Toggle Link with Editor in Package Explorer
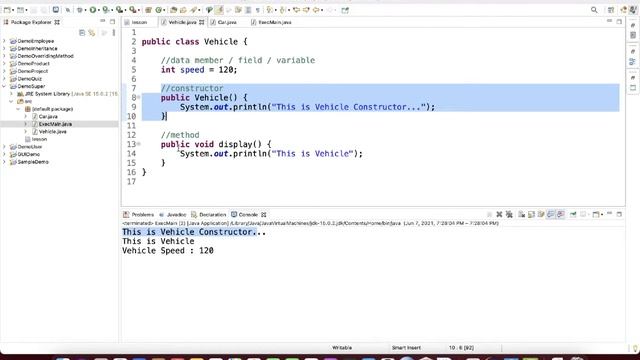 click(92, 33)
